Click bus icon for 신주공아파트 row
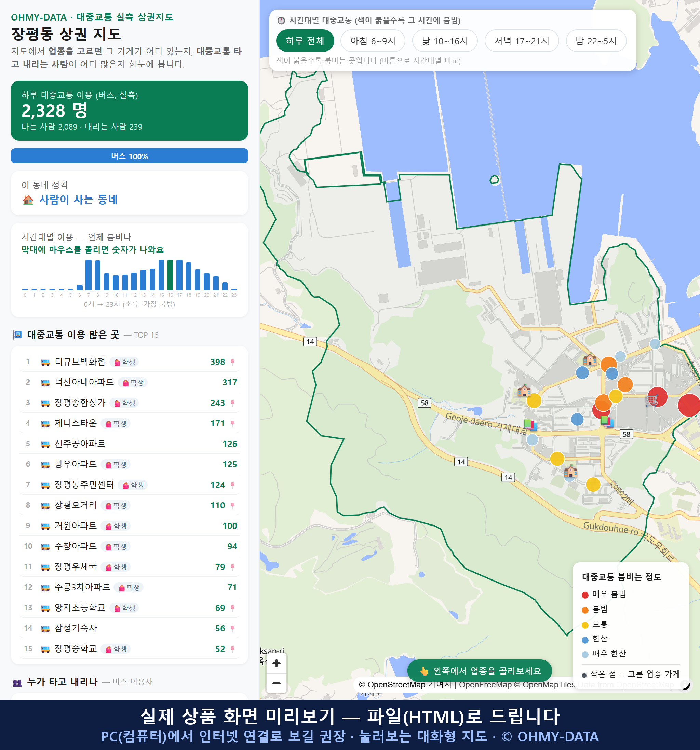 click(x=45, y=444)
